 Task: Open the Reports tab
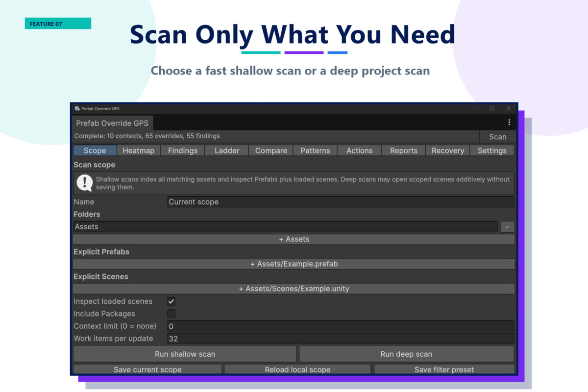click(x=404, y=150)
